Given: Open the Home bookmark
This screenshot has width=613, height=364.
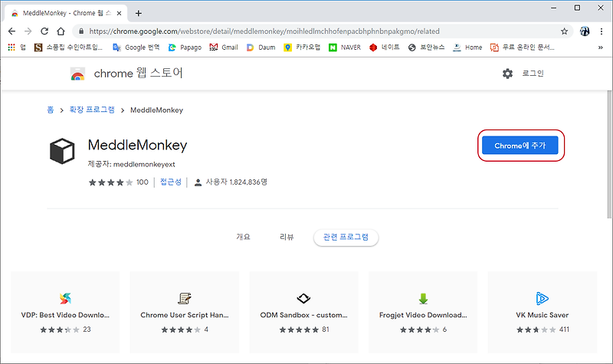Looking at the screenshot, I should 467,48.
